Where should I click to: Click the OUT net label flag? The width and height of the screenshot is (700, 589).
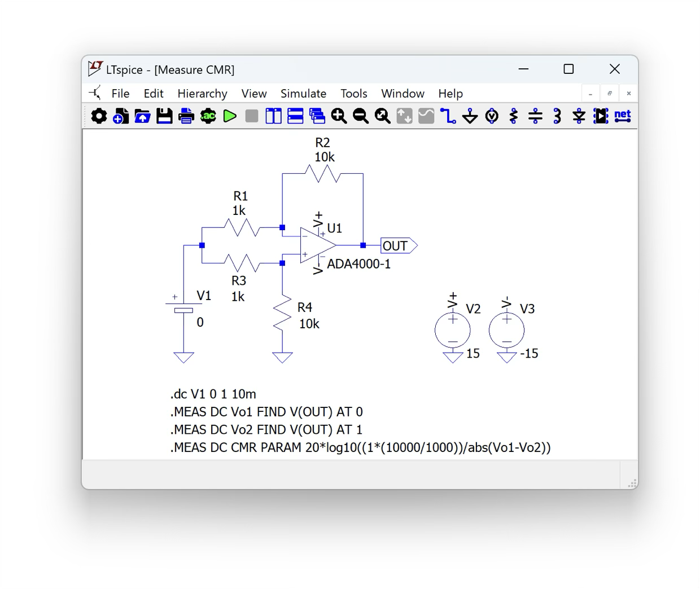tap(399, 246)
